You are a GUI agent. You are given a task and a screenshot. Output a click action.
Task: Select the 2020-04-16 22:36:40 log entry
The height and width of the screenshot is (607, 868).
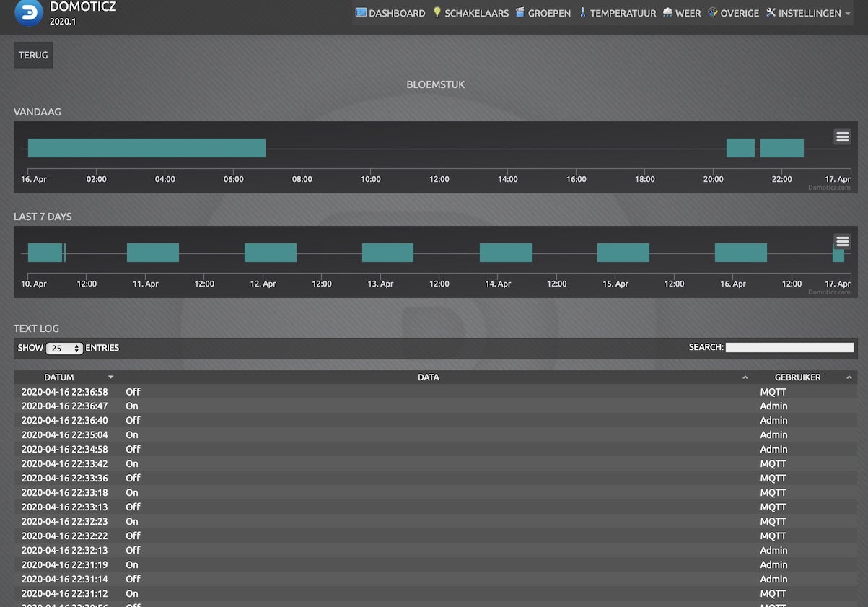(x=435, y=420)
